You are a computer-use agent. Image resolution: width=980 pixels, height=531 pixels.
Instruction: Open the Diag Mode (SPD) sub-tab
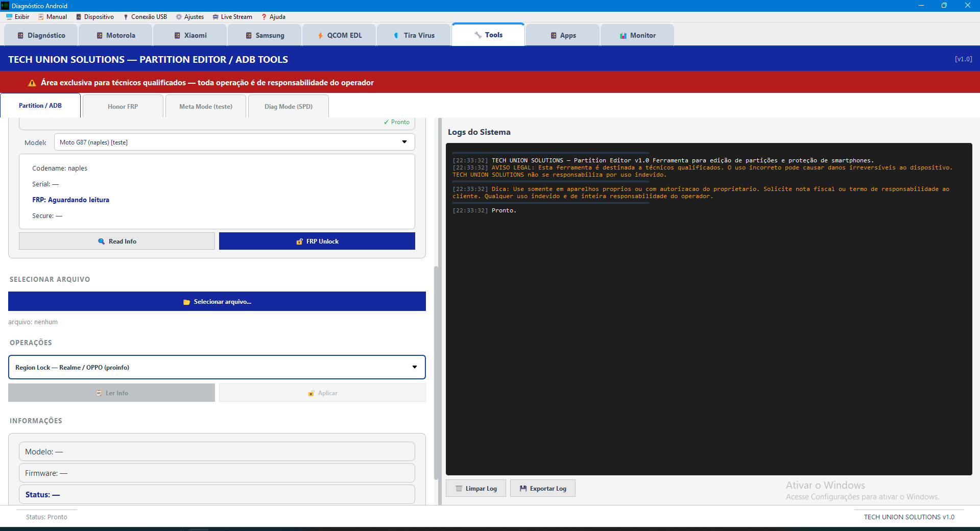coord(289,106)
